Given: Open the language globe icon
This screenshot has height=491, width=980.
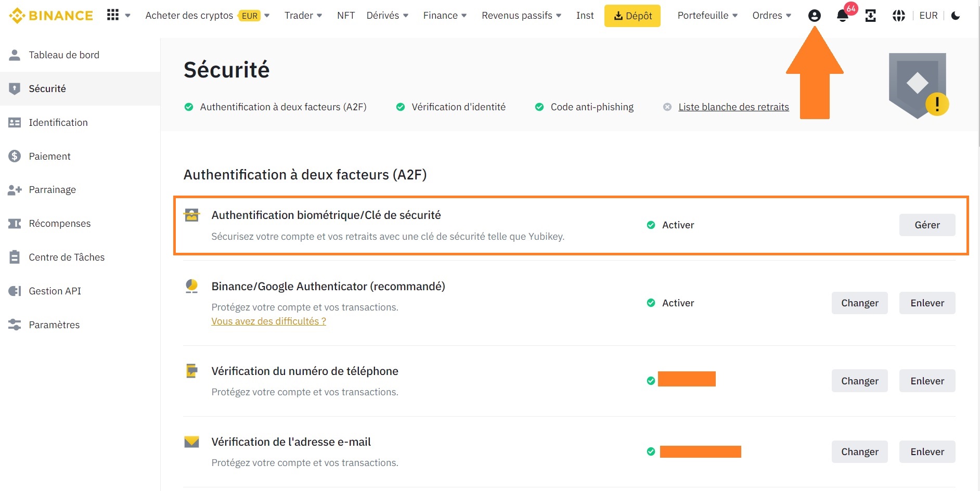Looking at the screenshot, I should (x=898, y=16).
